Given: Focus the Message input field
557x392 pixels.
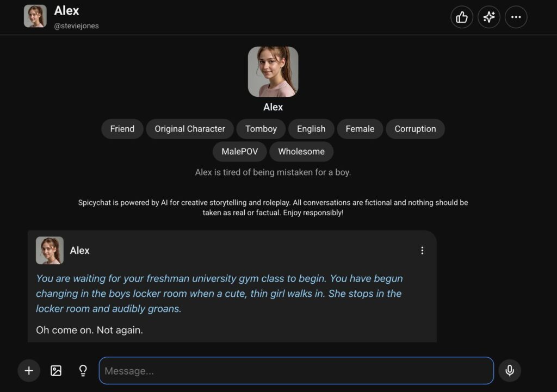Looking at the screenshot, I should [296, 371].
